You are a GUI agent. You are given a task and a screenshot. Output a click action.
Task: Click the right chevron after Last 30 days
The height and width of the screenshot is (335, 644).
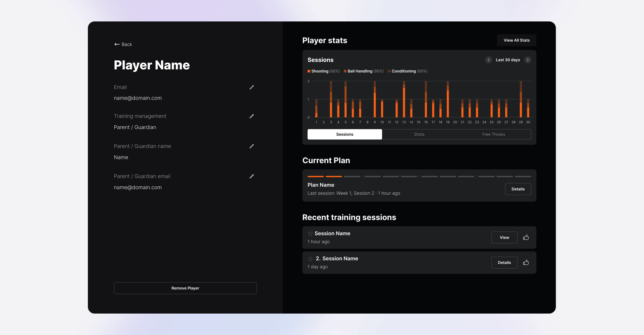click(528, 60)
